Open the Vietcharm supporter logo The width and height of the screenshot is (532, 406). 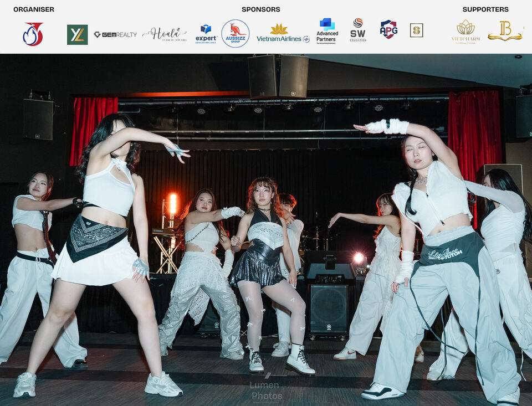click(465, 32)
